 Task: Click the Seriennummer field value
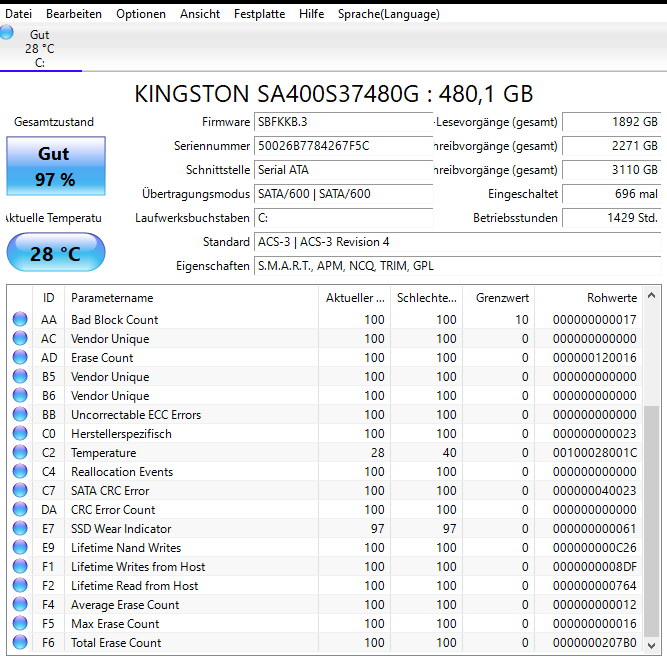coord(343,146)
